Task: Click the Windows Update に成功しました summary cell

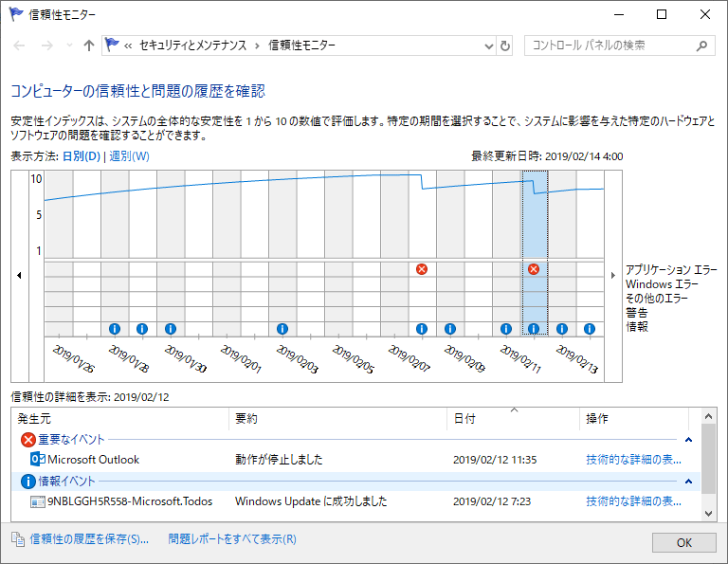Action: tap(311, 501)
